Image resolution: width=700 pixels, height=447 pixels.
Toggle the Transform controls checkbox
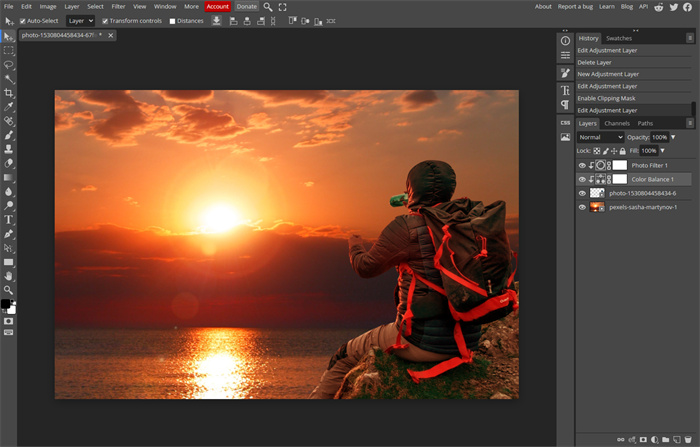[106, 20]
